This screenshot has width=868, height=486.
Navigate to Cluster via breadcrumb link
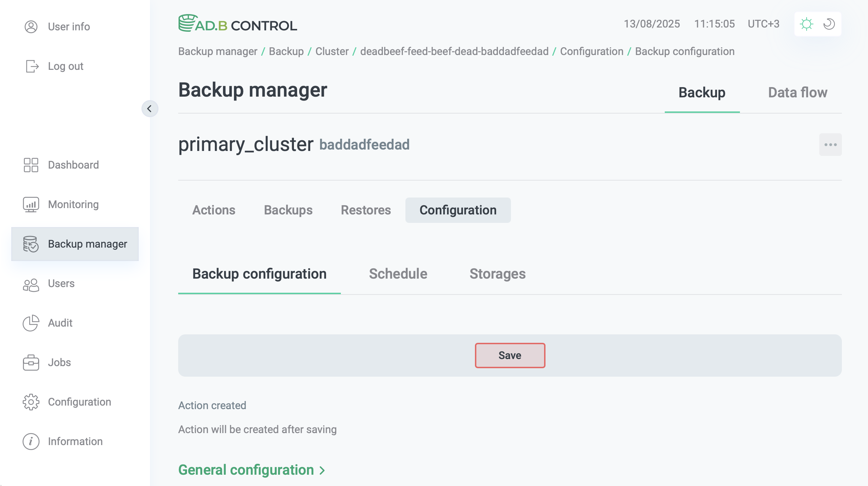[331, 51]
